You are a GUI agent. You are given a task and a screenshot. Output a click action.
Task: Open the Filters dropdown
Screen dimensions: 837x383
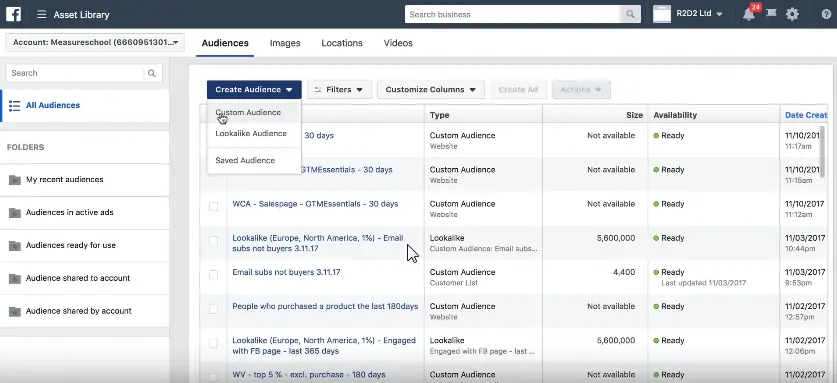coord(339,90)
